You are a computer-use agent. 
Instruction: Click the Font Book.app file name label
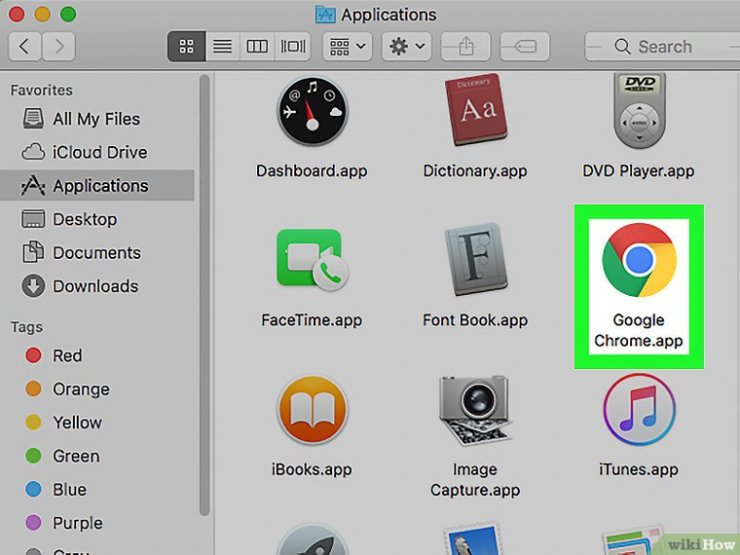pos(475,320)
